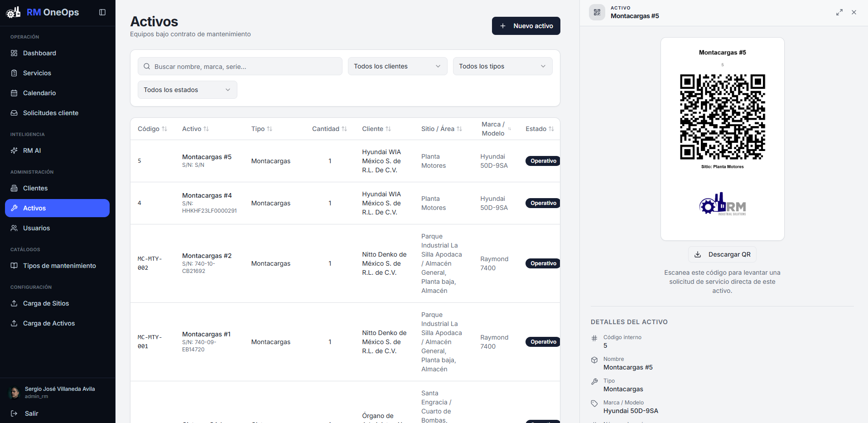Image resolution: width=868 pixels, height=423 pixels.
Task: Click the Operativo badge for Montacargas #2
Action: tap(543, 263)
